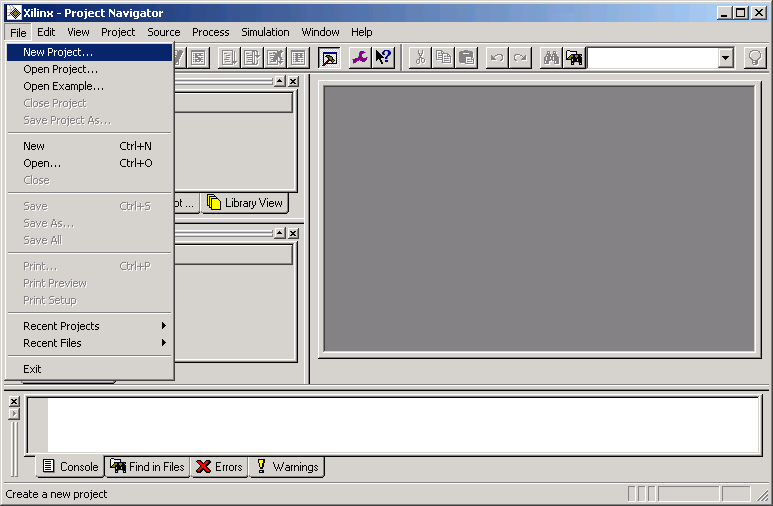Switch to the Console tab
The height and width of the screenshot is (506, 773).
point(70,467)
